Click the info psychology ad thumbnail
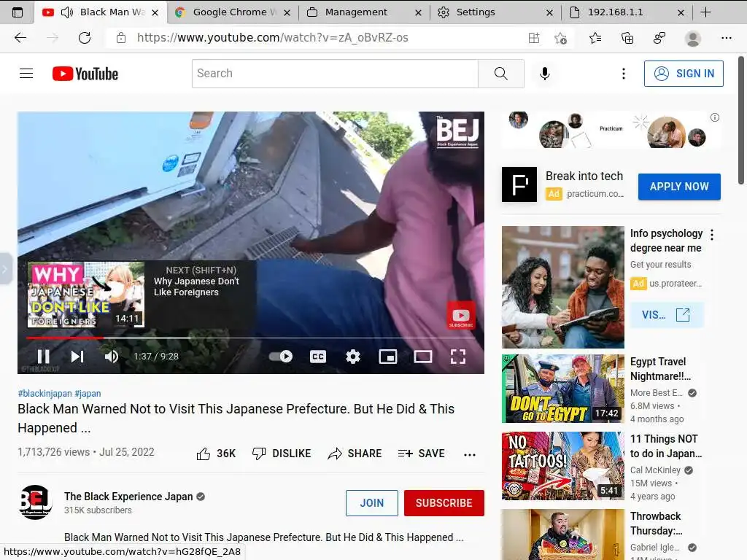Image resolution: width=747 pixels, height=560 pixels. [562, 287]
